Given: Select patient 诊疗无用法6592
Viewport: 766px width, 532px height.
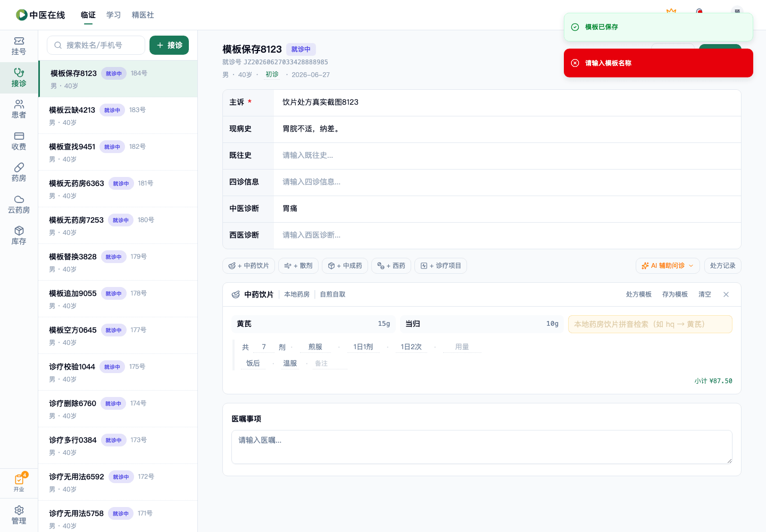Looking at the screenshot, I should [x=118, y=482].
